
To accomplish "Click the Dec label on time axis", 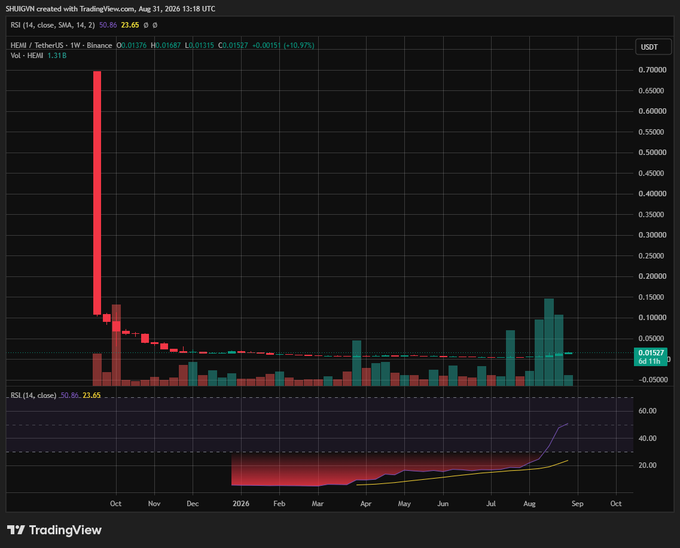I will [x=193, y=503].
